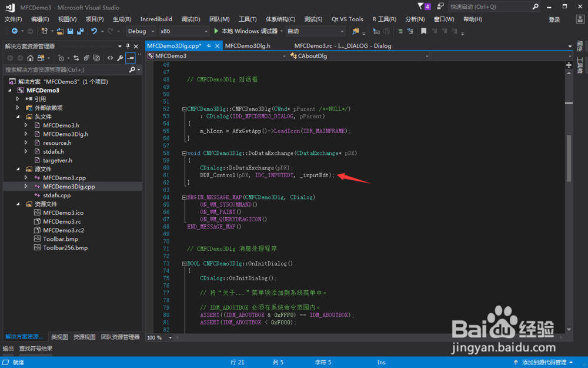Open the notifications flag icon
Screen dimensions: 588x368
coord(424,6)
